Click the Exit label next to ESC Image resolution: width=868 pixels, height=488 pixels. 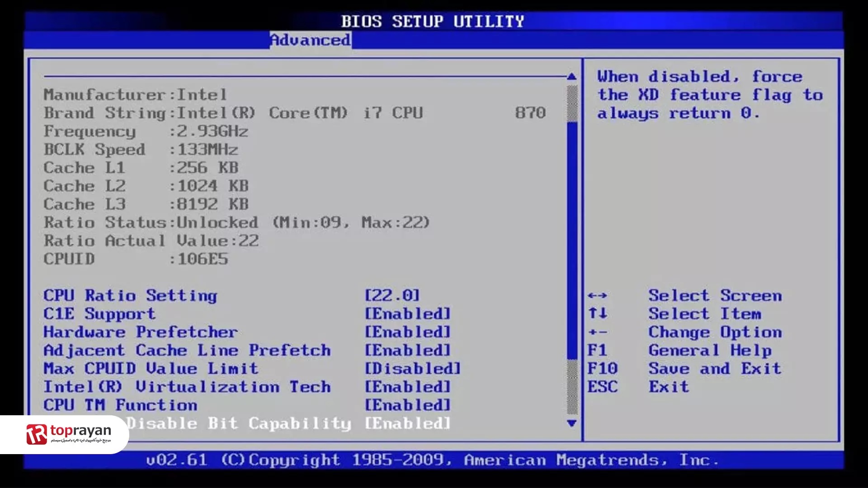point(669,387)
